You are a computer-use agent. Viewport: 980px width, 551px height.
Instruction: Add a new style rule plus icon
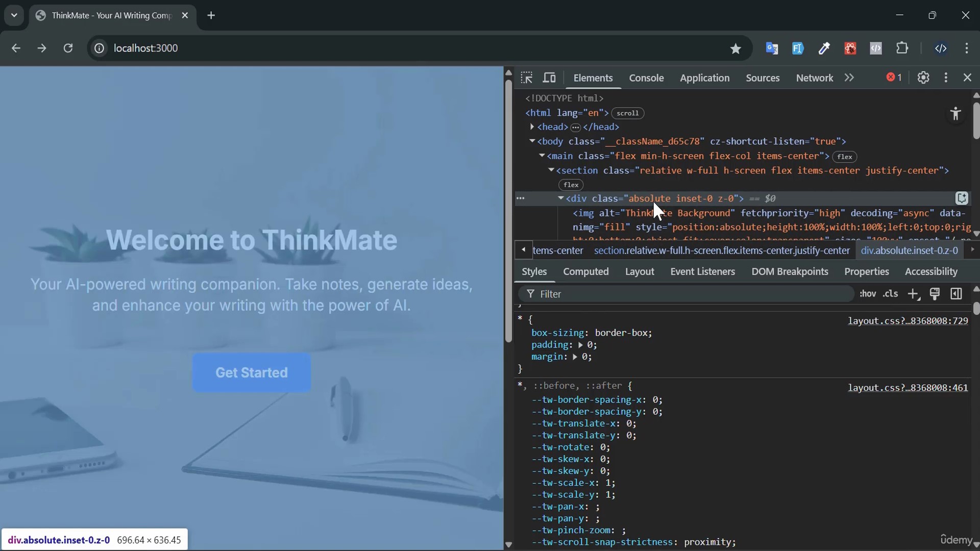pyautogui.click(x=913, y=294)
